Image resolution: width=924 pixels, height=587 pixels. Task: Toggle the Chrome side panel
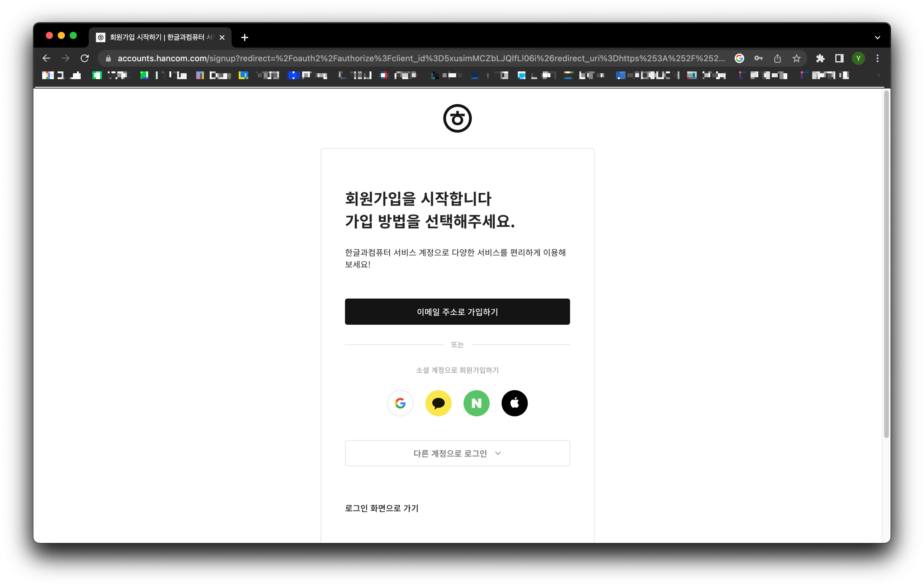click(839, 58)
